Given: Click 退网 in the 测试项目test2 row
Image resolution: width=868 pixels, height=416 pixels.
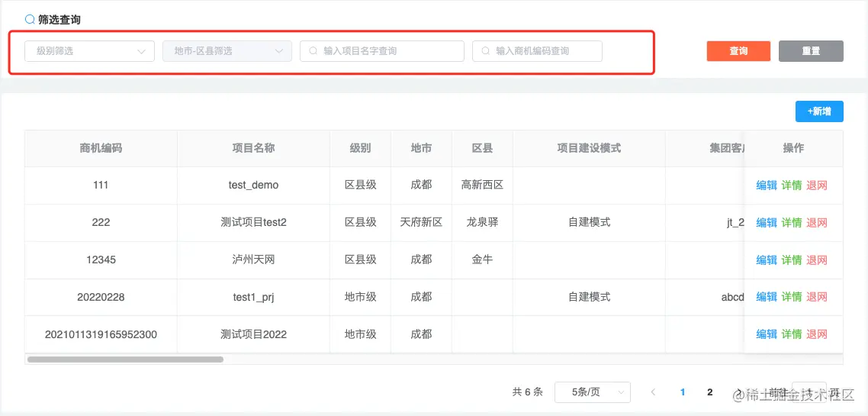Looking at the screenshot, I should click(x=817, y=223).
